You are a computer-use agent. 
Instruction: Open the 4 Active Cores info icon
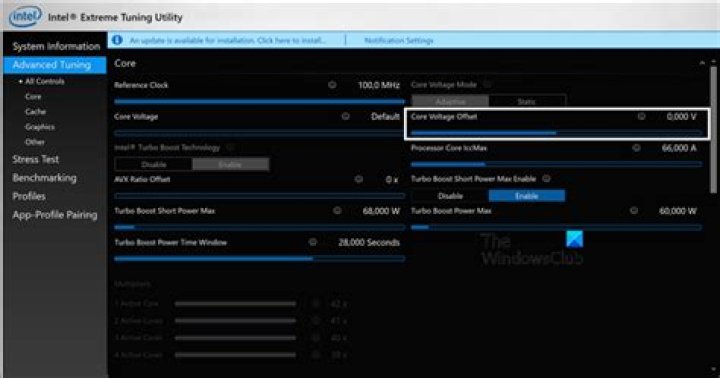(316, 355)
